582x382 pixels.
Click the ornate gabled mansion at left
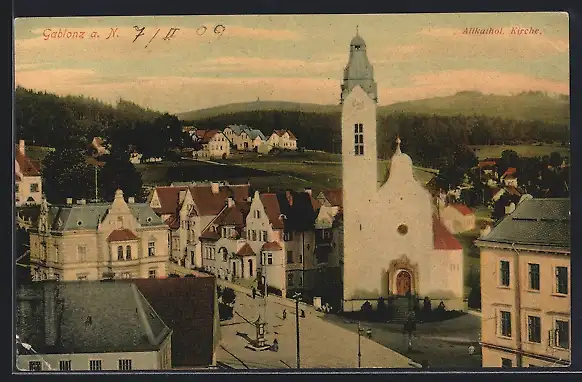click(99, 238)
